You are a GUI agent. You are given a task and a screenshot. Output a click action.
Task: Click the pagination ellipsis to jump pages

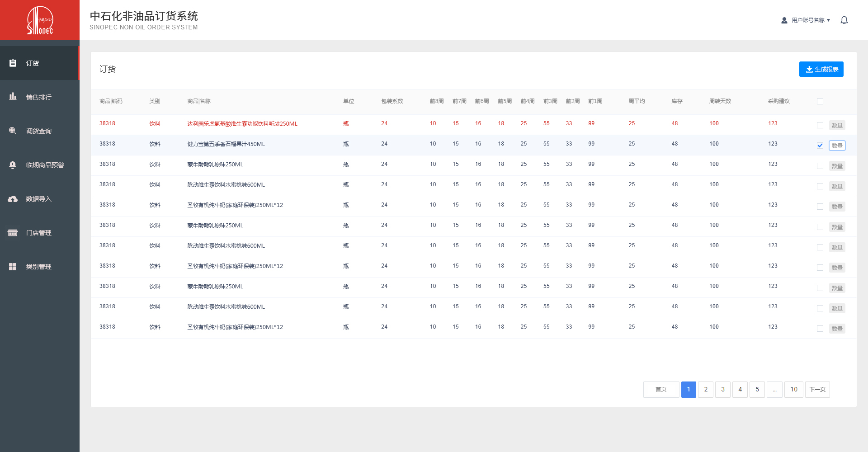pos(774,390)
